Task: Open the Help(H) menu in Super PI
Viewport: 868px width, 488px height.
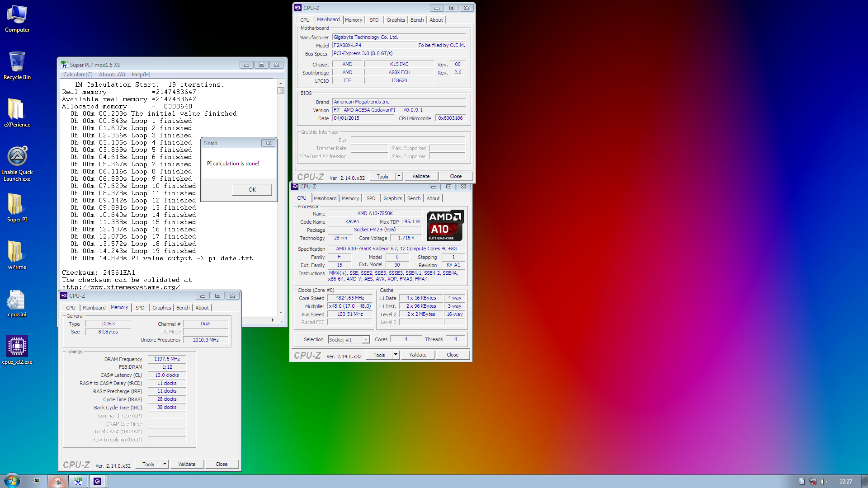Action: [141, 75]
